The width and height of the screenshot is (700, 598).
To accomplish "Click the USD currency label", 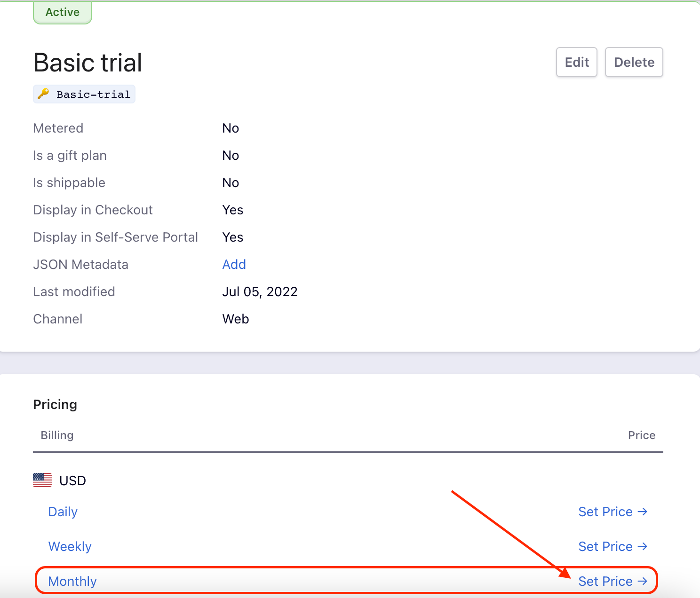I will pyautogui.click(x=72, y=480).
